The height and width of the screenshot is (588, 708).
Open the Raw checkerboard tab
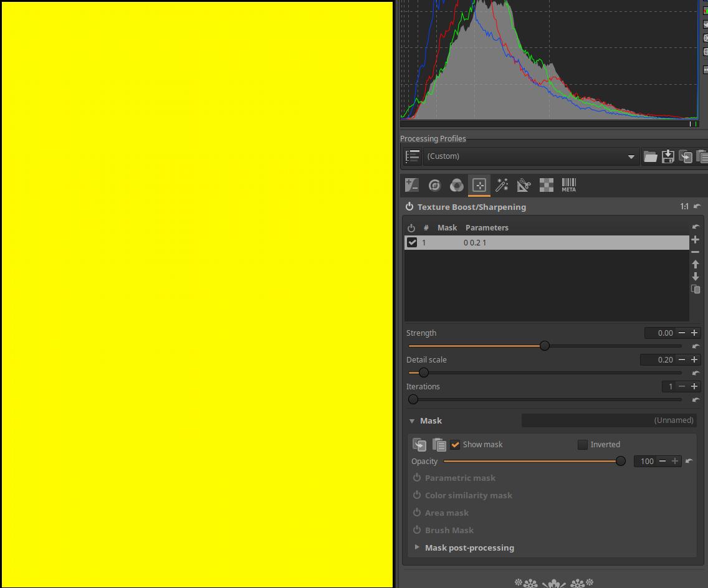click(x=547, y=185)
